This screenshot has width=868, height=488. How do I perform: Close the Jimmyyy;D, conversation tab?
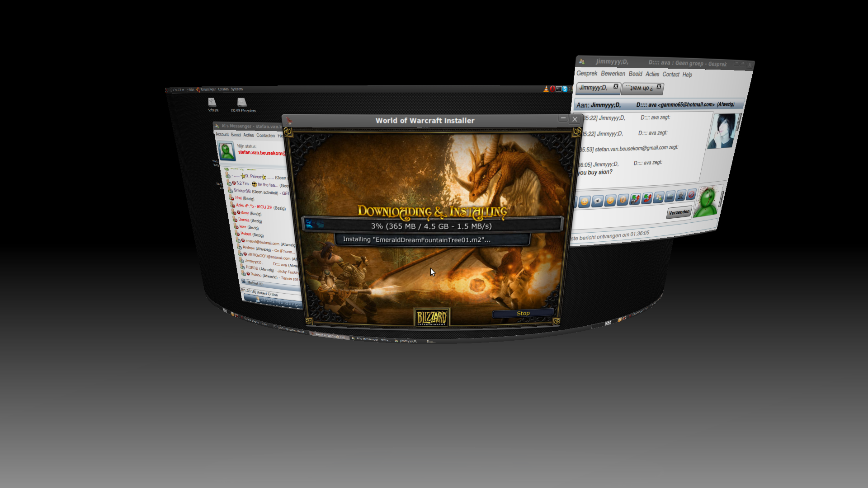coord(616,86)
